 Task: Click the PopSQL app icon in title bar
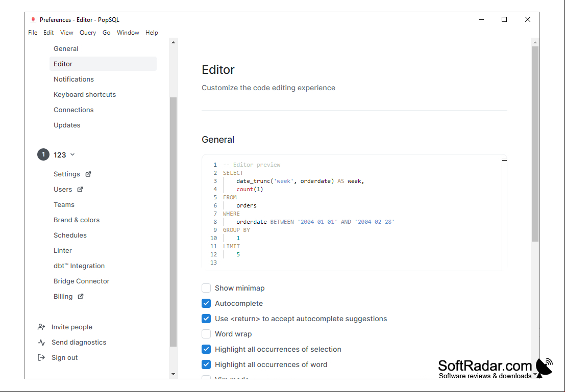tap(33, 19)
